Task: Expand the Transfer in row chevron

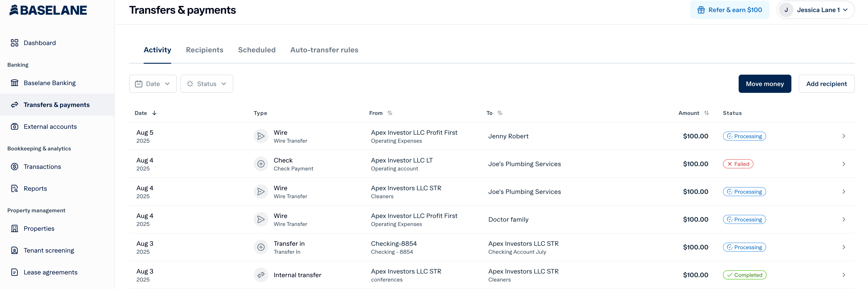Action: point(844,247)
